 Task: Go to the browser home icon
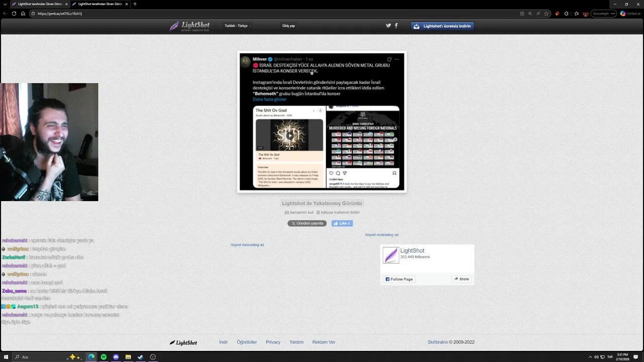click(23, 14)
